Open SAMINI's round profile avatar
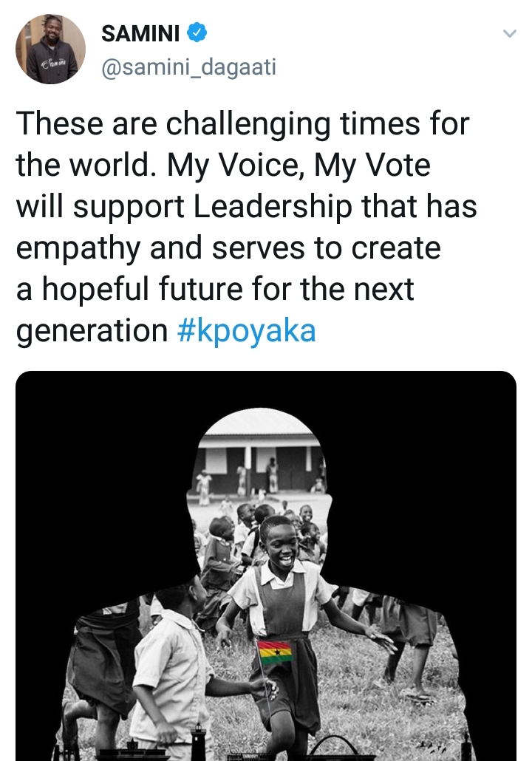532x761 pixels. (50, 49)
